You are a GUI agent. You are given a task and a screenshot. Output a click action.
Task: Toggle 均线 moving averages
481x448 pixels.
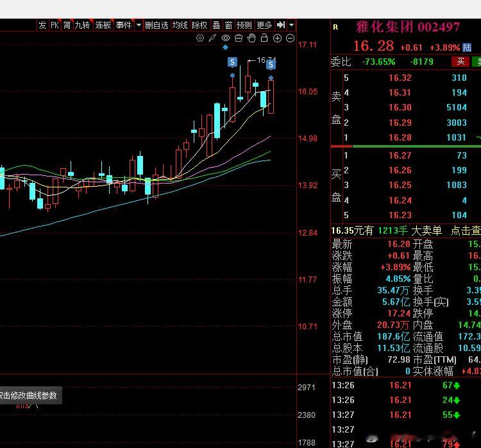(x=180, y=25)
